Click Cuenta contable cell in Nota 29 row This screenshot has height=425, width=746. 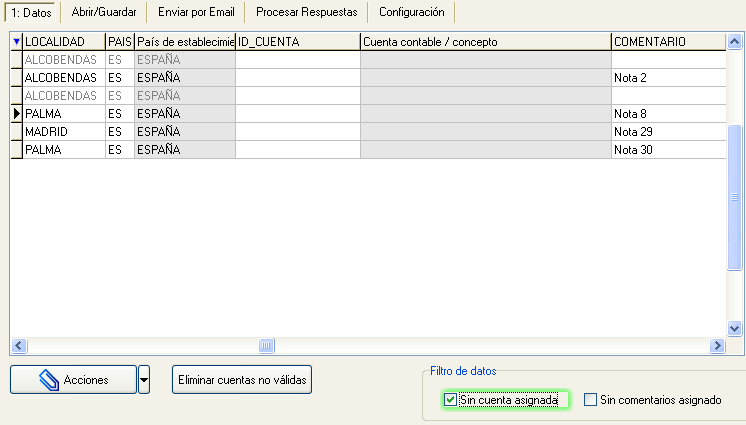[486, 131]
